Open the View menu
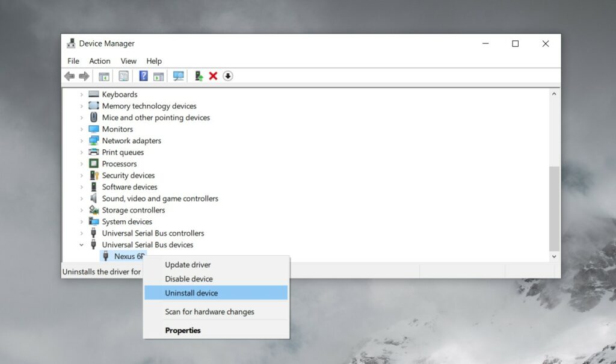Image resolution: width=616 pixels, height=364 pixels. tap(128, 61)
